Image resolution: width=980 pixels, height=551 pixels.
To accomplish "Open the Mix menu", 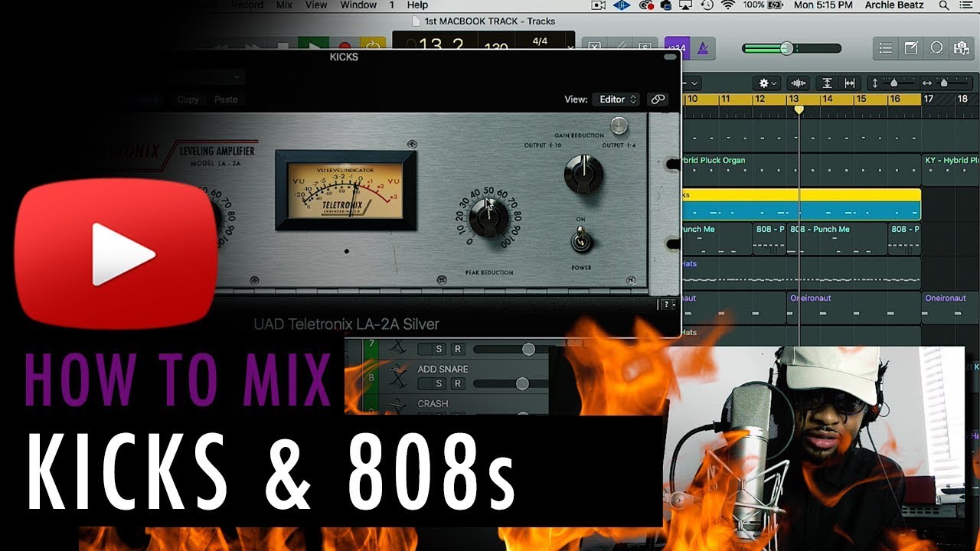I will coord(285,5).
